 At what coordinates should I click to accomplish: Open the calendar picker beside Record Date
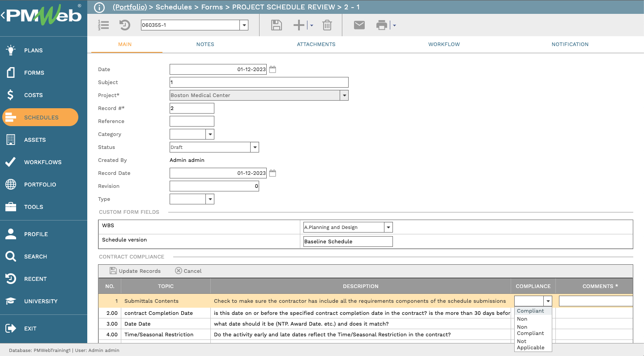(x=273, y=173)
